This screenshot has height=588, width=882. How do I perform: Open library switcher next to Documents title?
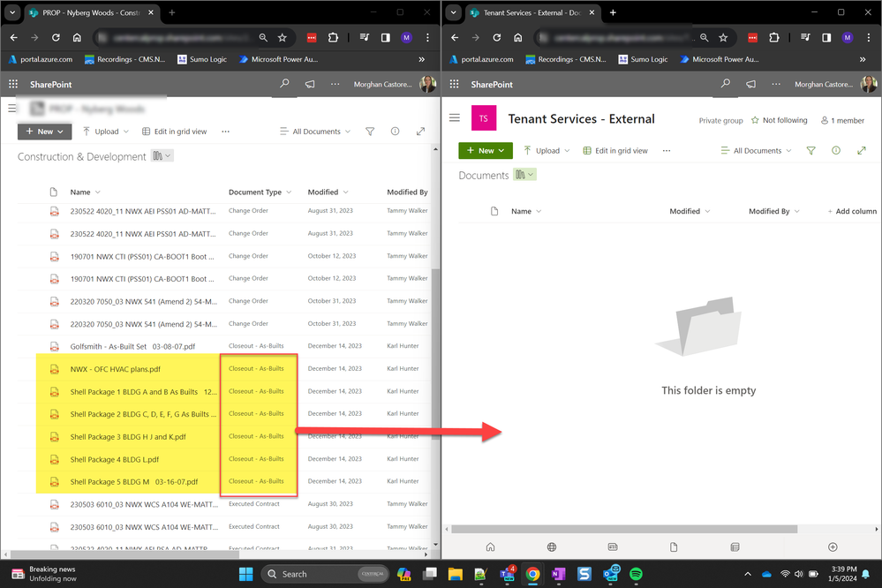click(x=524, y=175)
